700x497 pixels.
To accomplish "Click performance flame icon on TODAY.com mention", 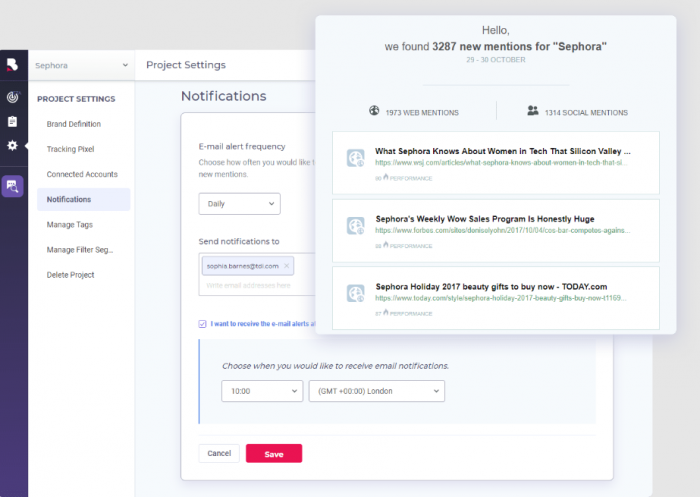I will pos(386,312).
